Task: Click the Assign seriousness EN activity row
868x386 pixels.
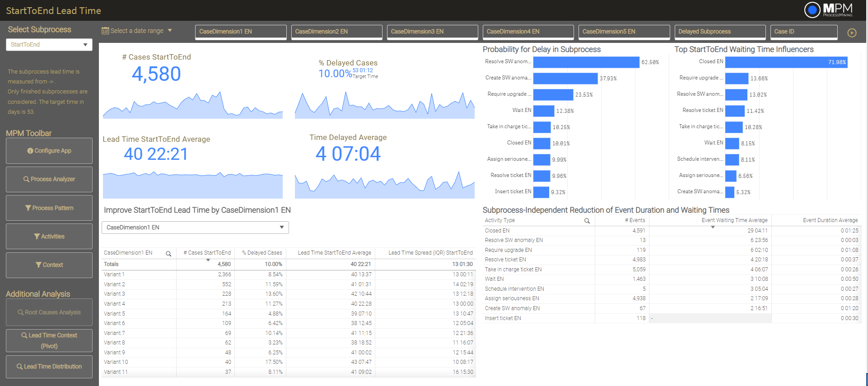Action: click(x=672, y=298)
